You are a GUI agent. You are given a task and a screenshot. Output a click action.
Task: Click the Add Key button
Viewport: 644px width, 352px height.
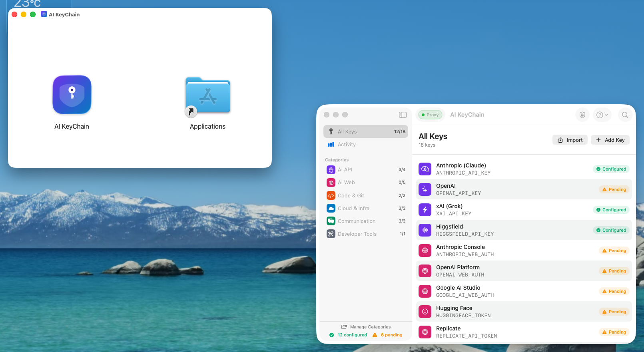pos(610,140)
